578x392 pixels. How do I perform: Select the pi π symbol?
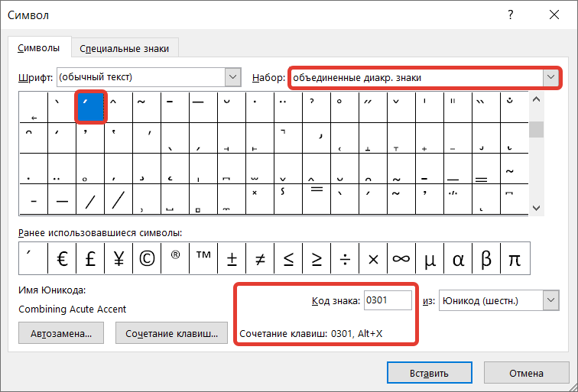point(515,258)
